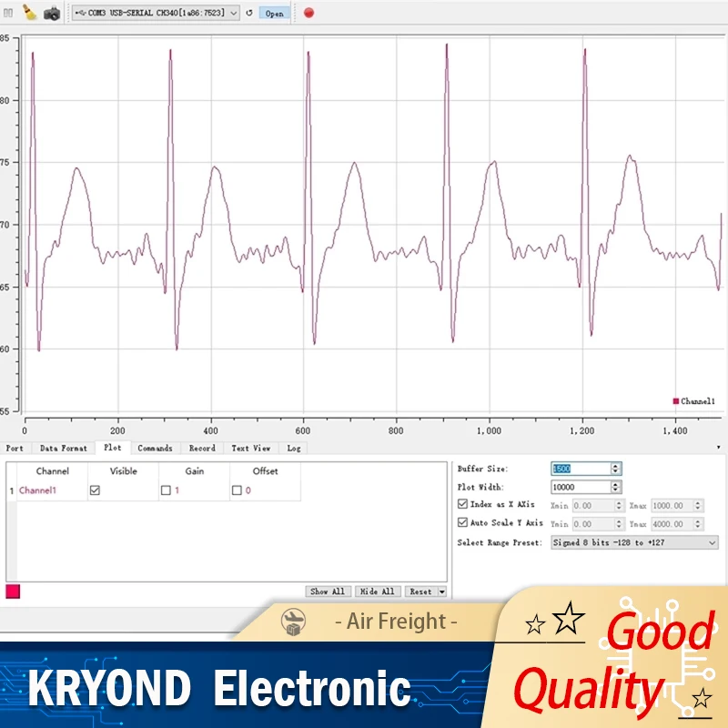Toggle Auto Scale Y Axis checkbox
Screen dimensions: 728x728
(462, 522)
